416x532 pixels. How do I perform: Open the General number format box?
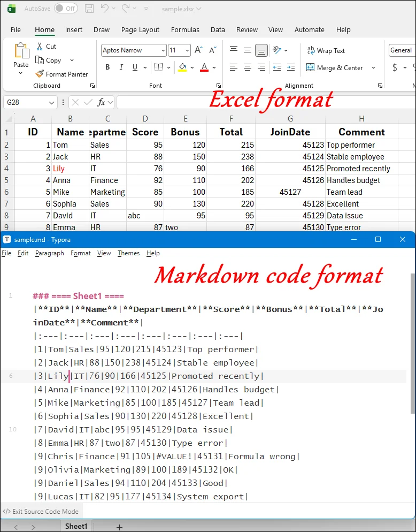pos(402,50)
